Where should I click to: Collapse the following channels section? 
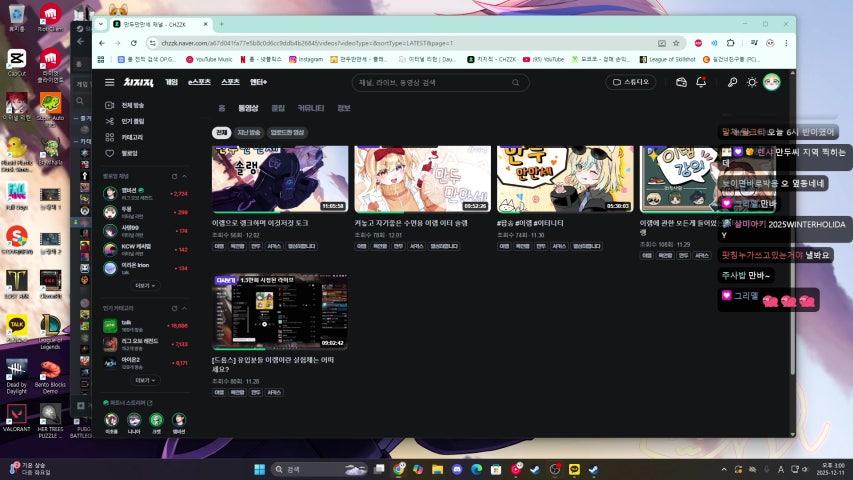point(184,176)
